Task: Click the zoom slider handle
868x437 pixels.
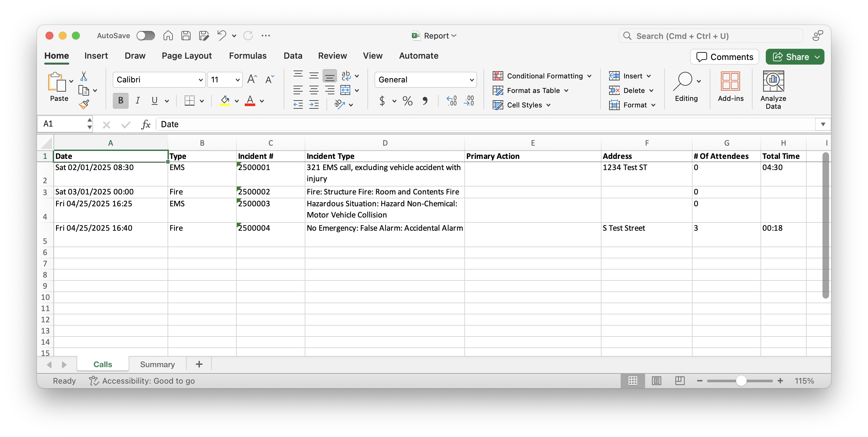Action: pos(741,381)
